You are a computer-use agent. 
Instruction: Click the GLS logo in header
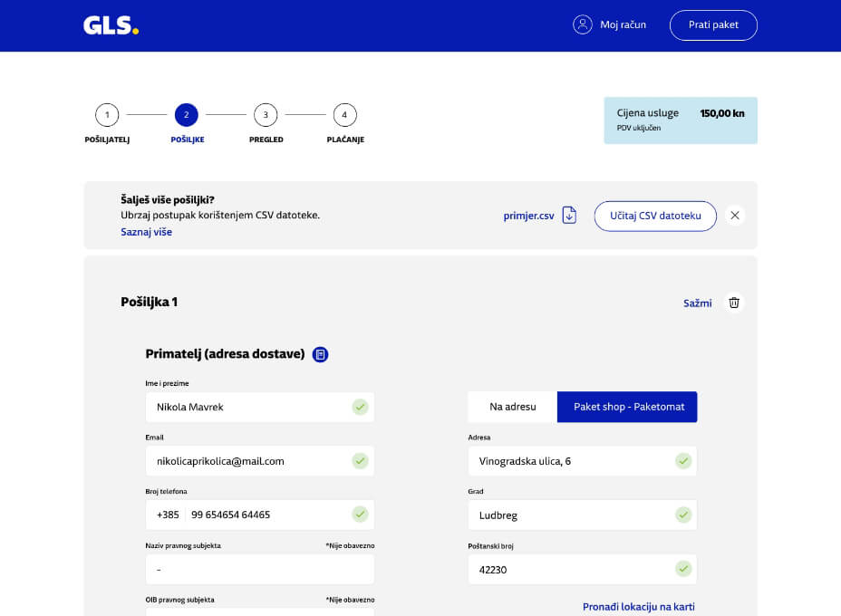[111, 25]
